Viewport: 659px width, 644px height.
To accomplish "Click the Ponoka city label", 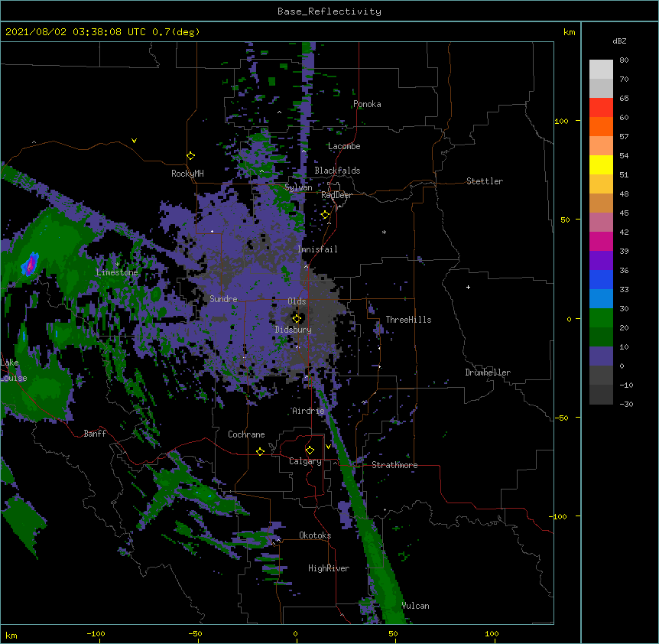I will coord(367,104).
